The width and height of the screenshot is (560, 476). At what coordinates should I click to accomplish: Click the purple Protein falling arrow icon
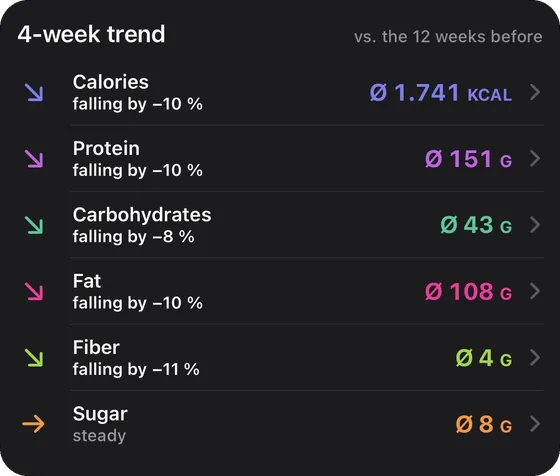click(x=34, y=159)
